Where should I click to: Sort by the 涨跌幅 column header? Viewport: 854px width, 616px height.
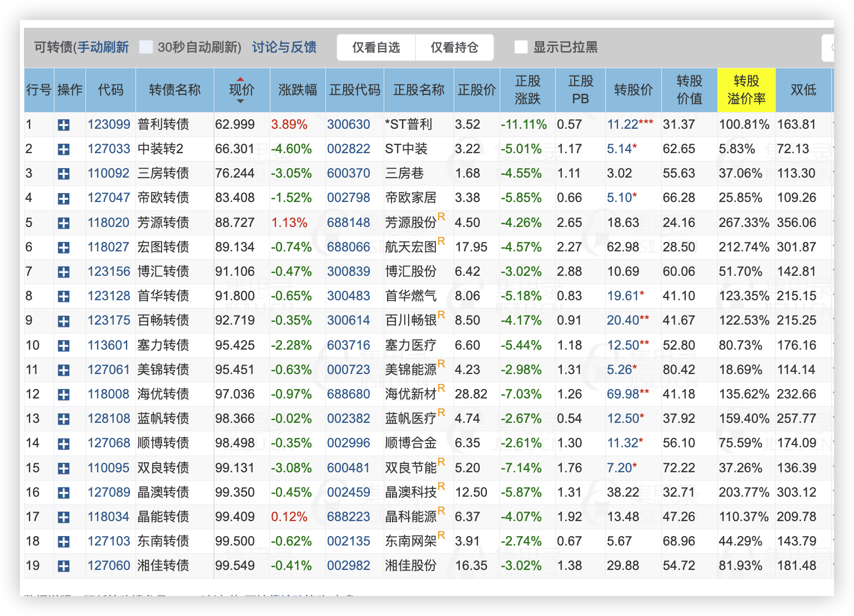(x=298, y=90)
